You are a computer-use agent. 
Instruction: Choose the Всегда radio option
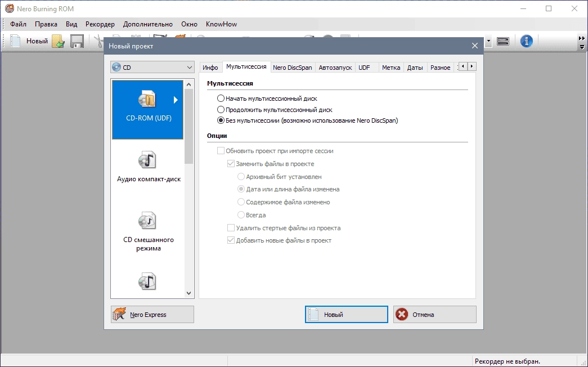[241, 214]
